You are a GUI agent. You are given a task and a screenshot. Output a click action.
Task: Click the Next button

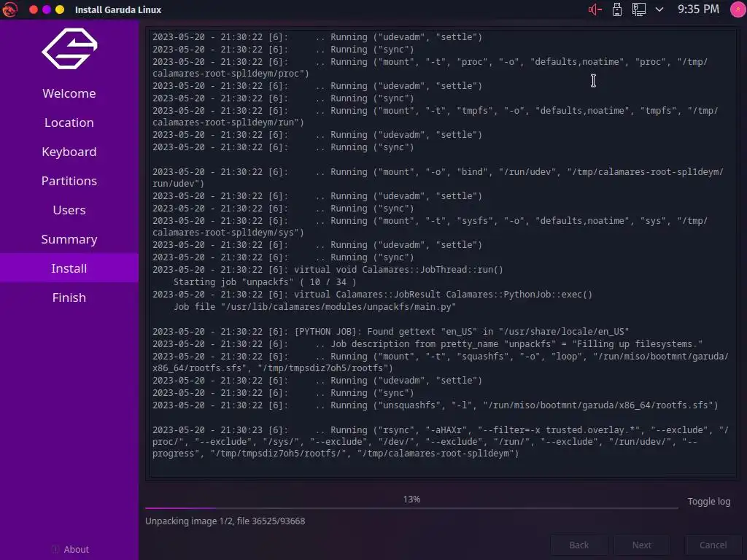[642, 545]
